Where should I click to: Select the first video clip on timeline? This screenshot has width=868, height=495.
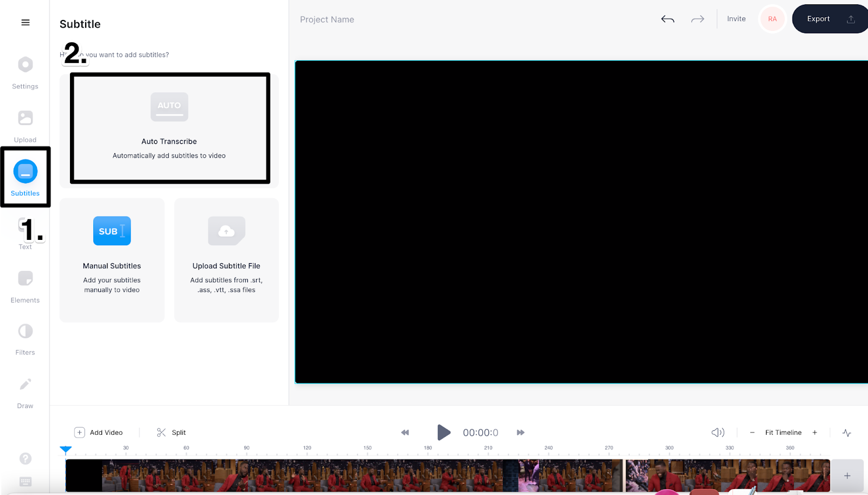coord(344,475)
